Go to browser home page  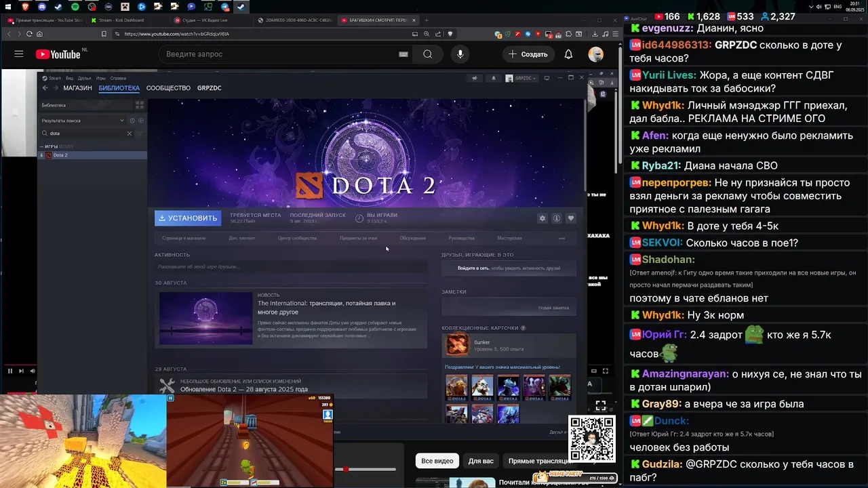pos(39,34)
